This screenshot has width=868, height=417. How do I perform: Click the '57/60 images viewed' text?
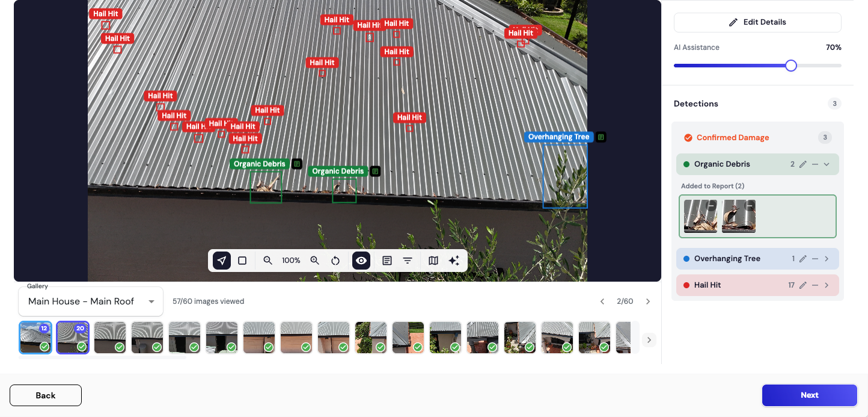tap(208, 301)
